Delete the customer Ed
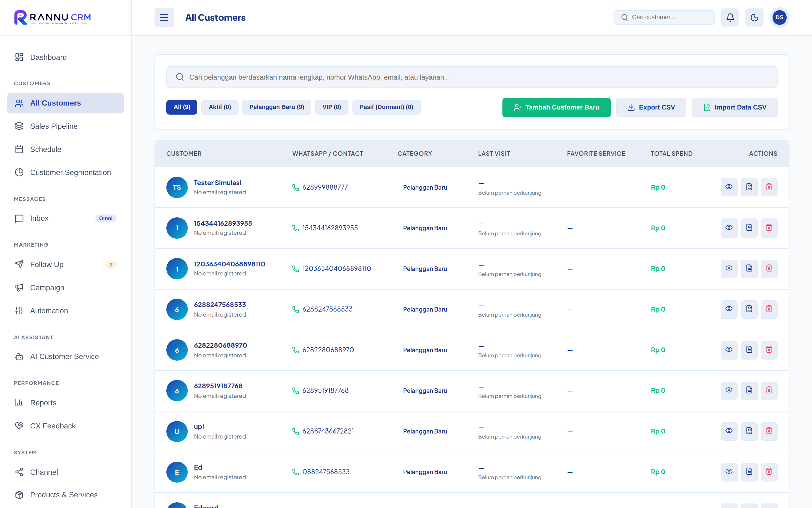The height and width of the screenshot is (508, 812). click(769, 472)
